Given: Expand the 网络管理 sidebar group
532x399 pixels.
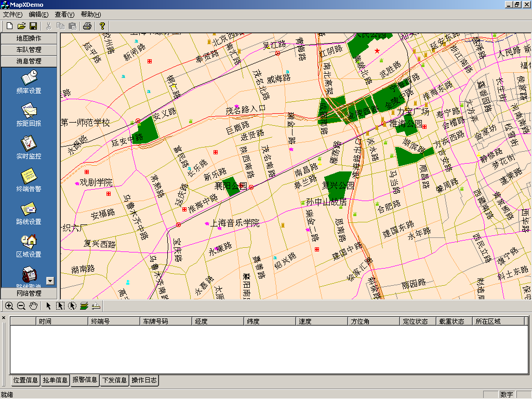Looking at the screenshot, I should 29,293.
